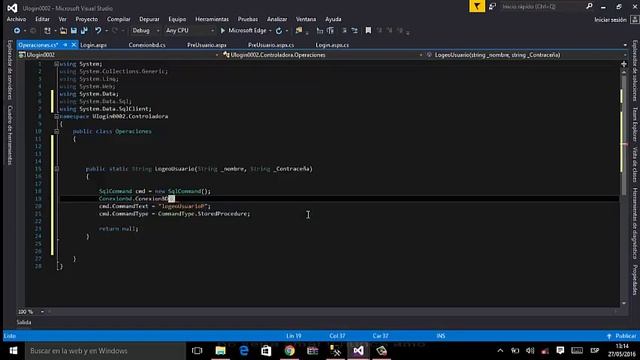The height and width of the screenshot is (360, 640).
Task: Switch to the Login.aspx tab
Action: [x=93, y=45]
